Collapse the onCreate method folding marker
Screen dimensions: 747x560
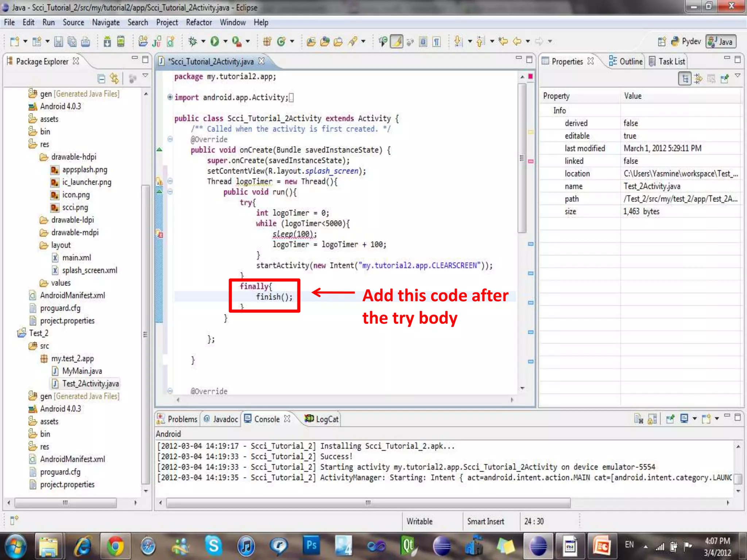click(170, 139)
